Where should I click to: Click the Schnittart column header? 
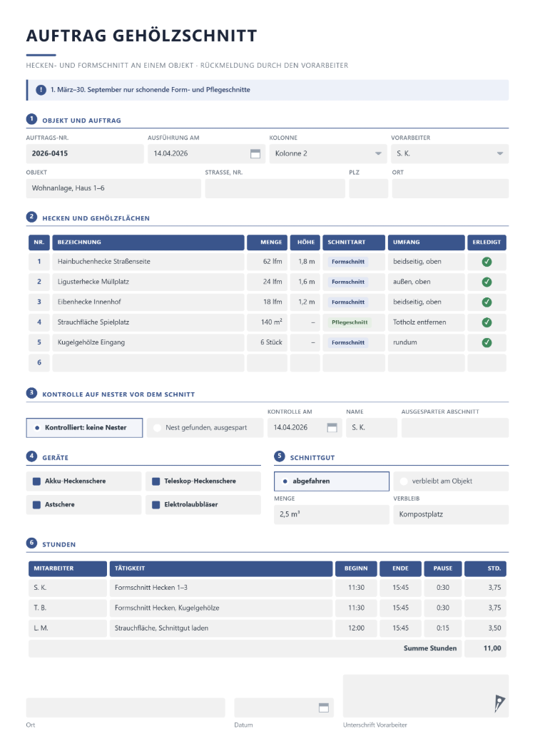[x=354, y=242]
